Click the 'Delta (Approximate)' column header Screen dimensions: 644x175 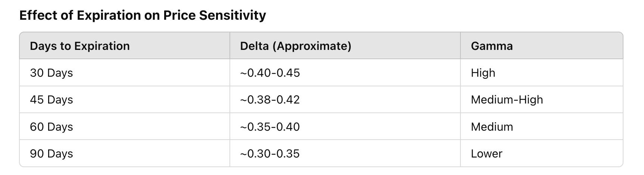click(296, 46)
